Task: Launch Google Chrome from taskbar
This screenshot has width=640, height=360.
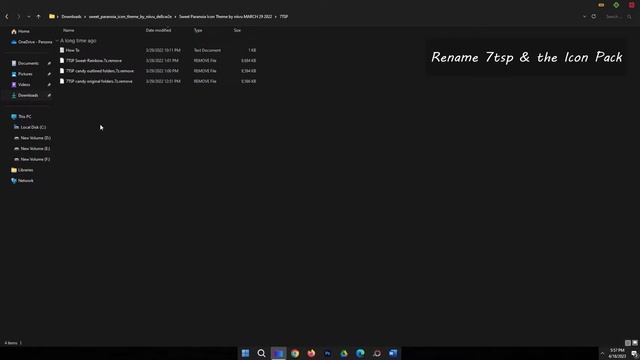Action: (295, 353)
